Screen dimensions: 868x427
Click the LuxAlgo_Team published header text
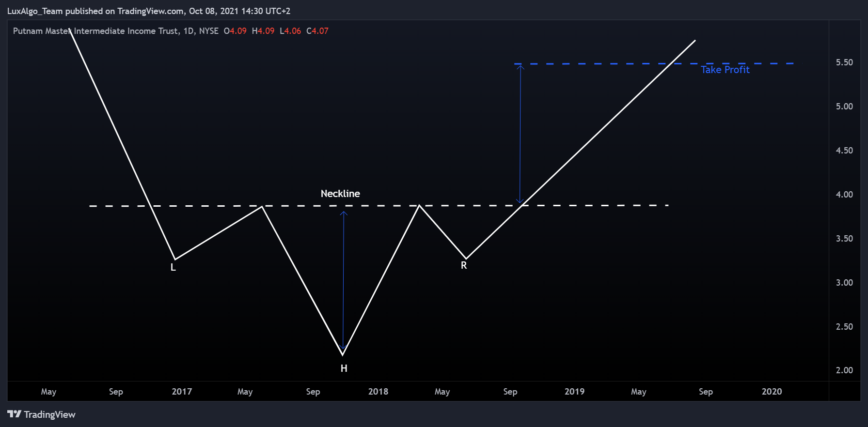tap(149, 11)
